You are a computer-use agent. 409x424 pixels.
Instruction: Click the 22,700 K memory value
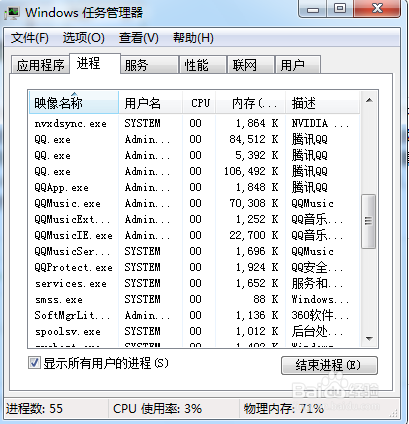pyautogui.click(x=254, y=235)
